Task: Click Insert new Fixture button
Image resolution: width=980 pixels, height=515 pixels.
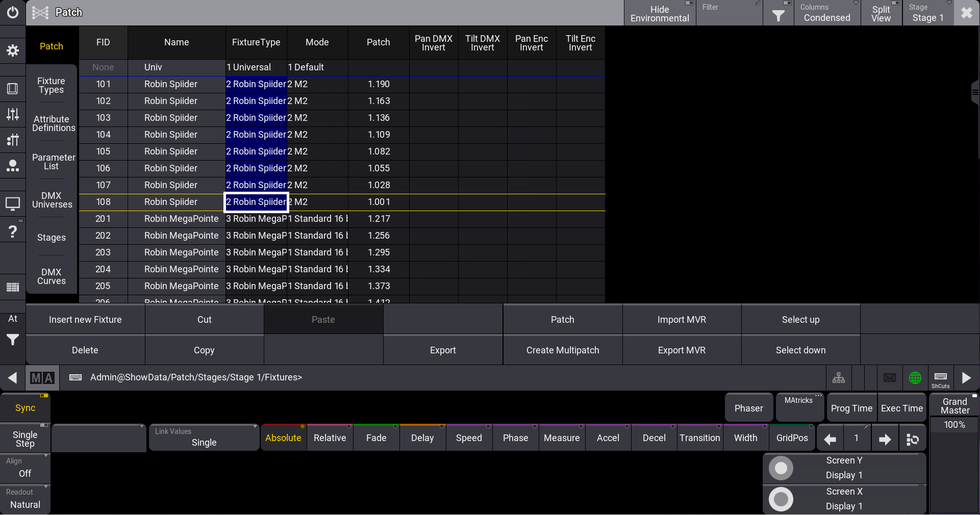Action: (x=85, y=320)
